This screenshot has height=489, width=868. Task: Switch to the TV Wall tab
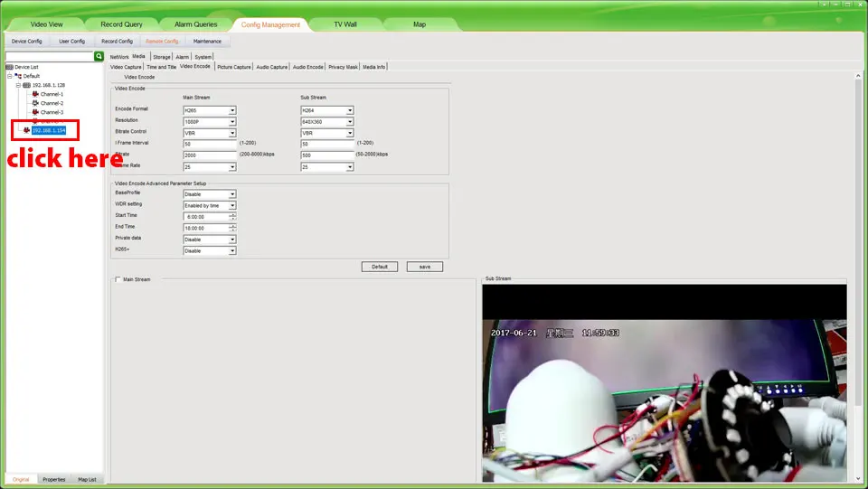pos(344,24)
